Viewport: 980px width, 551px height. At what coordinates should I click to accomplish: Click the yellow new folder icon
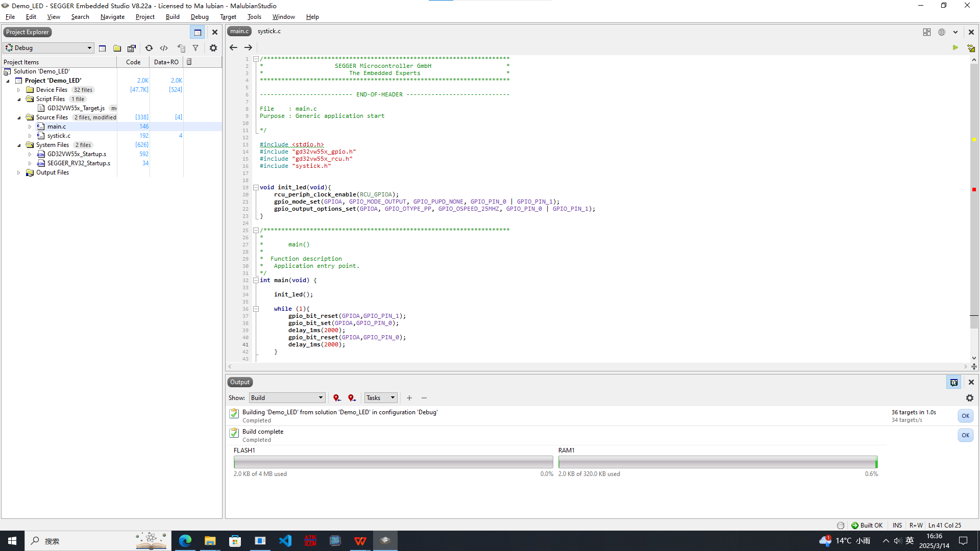point(117,48)
